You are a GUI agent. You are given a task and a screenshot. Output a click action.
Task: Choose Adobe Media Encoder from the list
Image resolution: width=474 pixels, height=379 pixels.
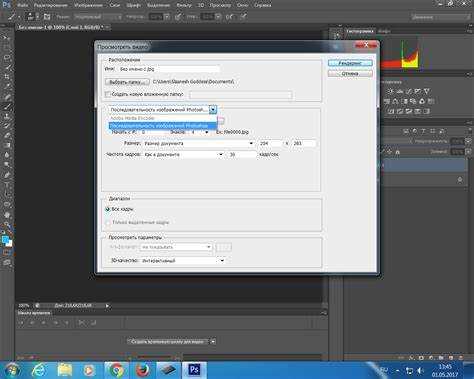click(x=163, y=118)
